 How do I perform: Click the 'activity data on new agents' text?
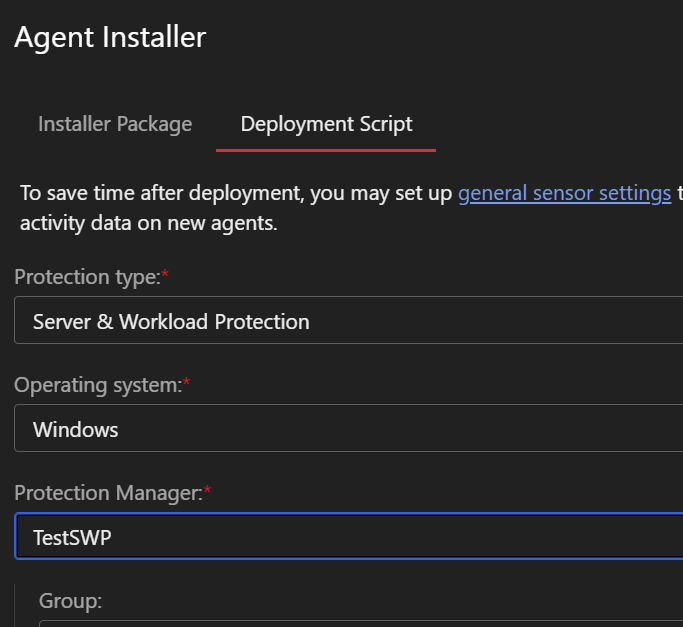(148, 223)
